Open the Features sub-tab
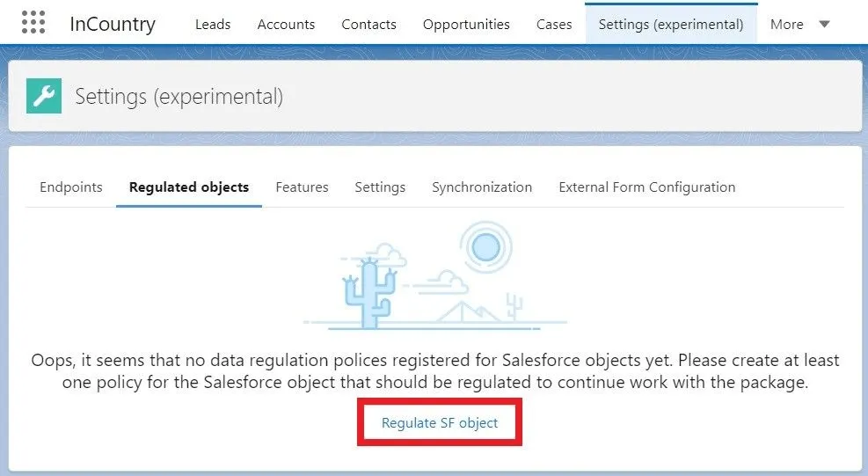 (x=302, y=187)
